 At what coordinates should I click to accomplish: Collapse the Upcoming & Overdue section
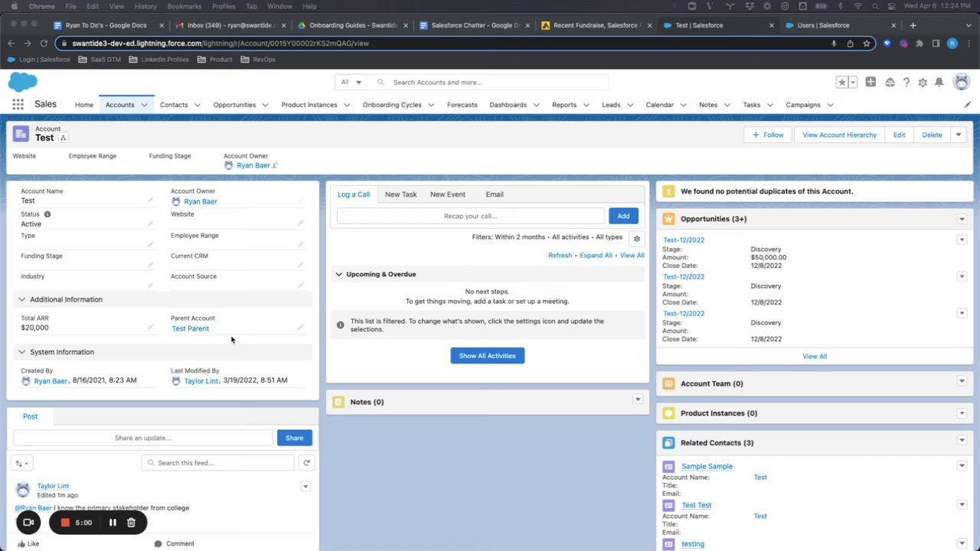[338, 274]
